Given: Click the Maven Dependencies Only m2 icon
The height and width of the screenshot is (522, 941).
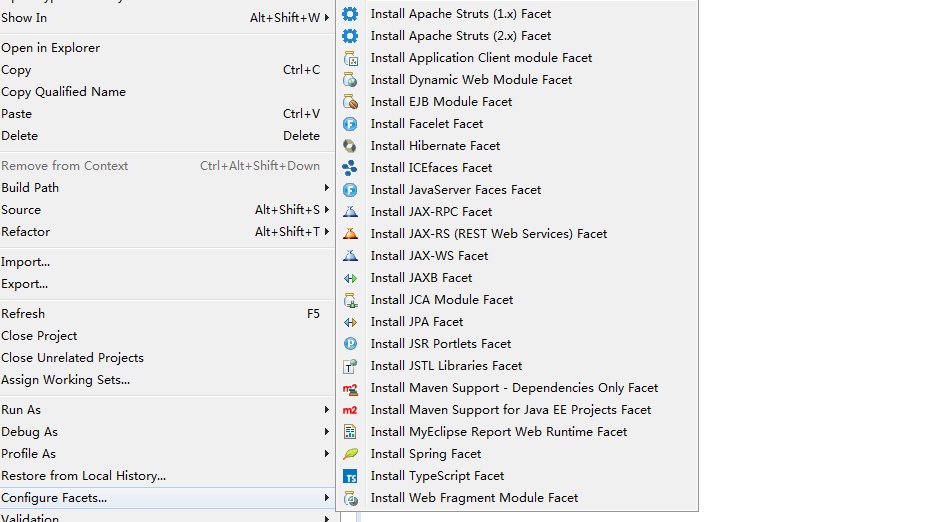Looking at the screenshot, I should [350, 388].
